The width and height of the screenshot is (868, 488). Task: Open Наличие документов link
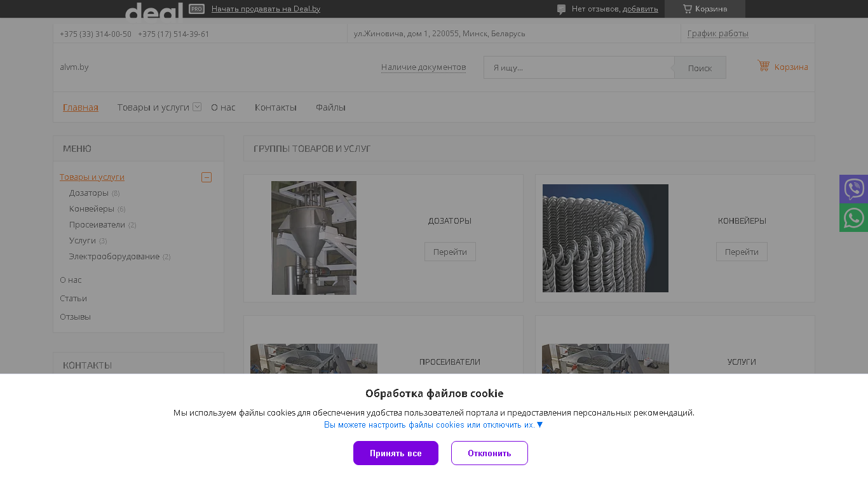tap(423, 67)
